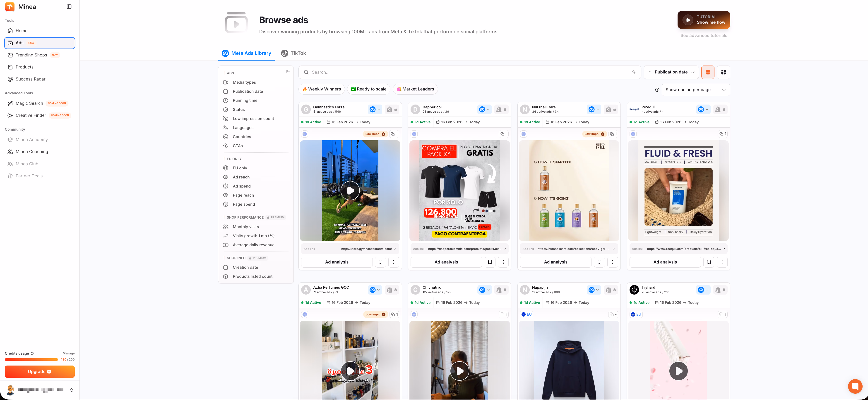Switch to the TikTok tab
868x400 pixels.
pos(293,53)
